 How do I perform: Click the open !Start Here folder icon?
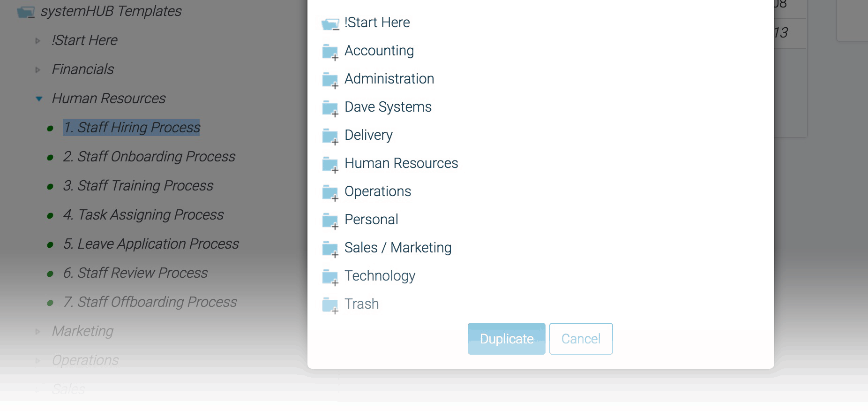tap(330, 23)
